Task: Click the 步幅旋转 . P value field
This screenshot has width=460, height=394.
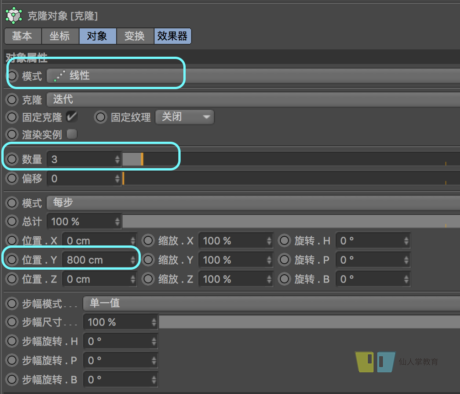Action: (x=117, y=361)
